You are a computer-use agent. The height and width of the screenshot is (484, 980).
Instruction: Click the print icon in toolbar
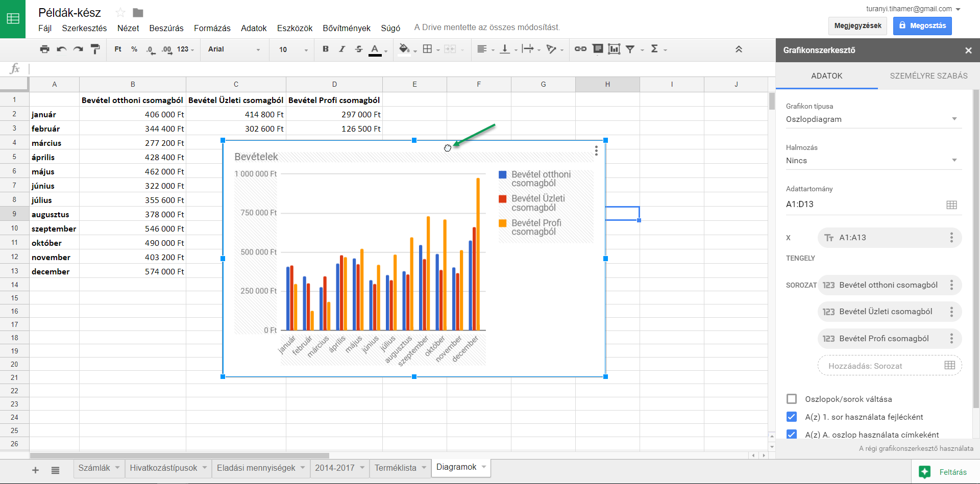pos(45,49)
